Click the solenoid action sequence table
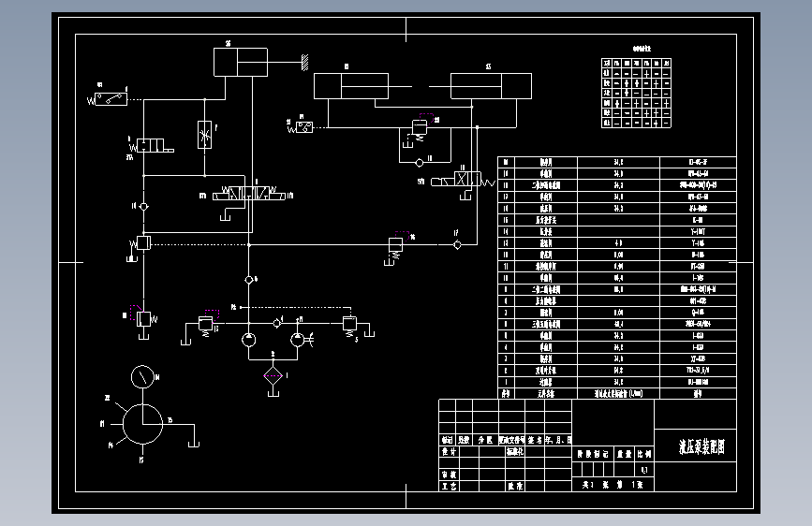 (x=637, y=94)
